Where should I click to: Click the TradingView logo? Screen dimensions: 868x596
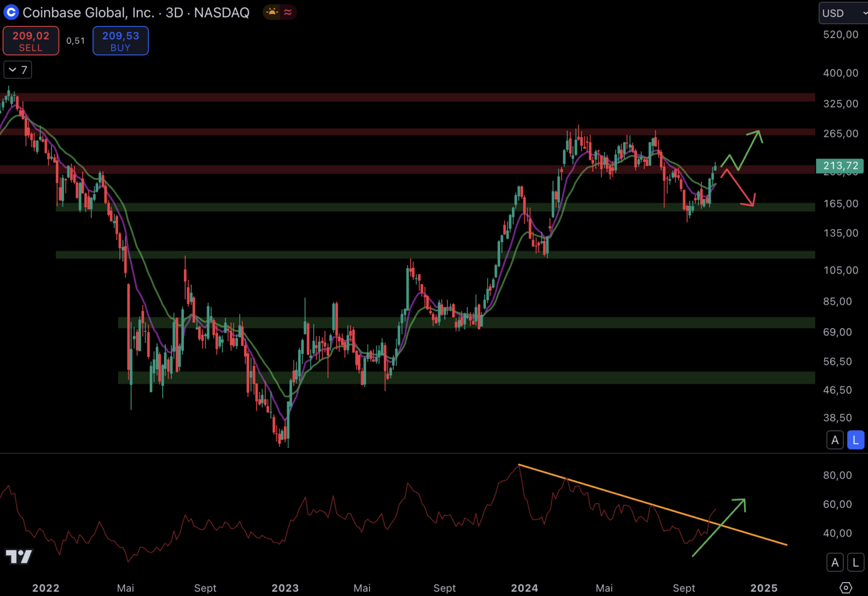[19, 556]
